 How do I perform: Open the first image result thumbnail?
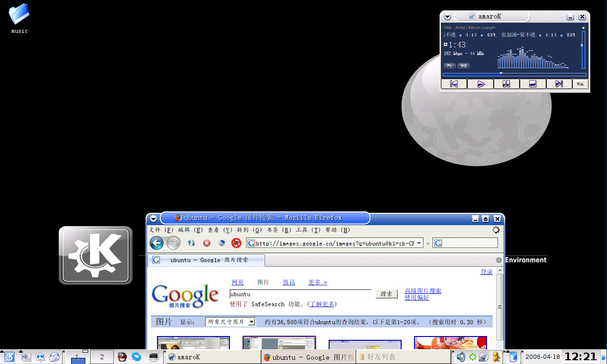click(193, 343)
